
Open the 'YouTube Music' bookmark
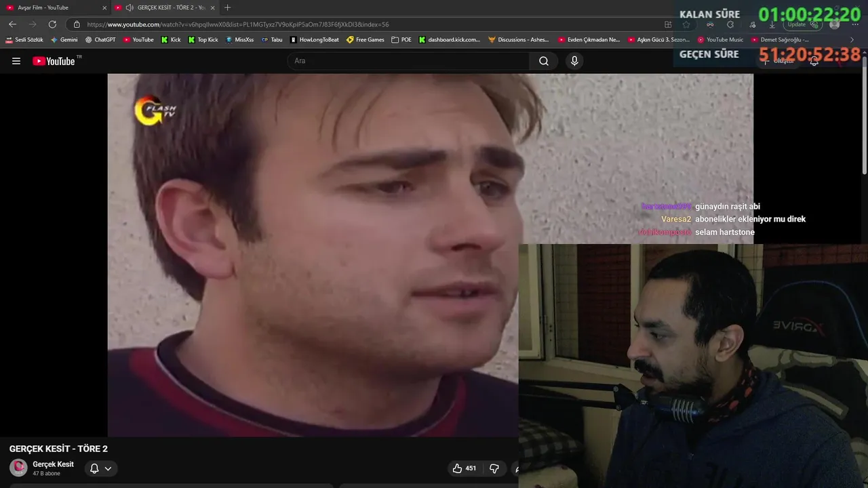(720, 39)
